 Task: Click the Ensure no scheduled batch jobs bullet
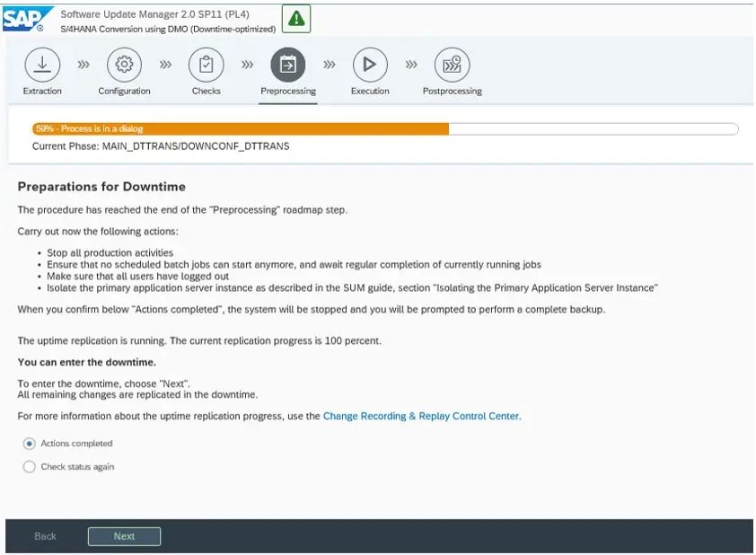pyautogui.click(x=294, y=265)
